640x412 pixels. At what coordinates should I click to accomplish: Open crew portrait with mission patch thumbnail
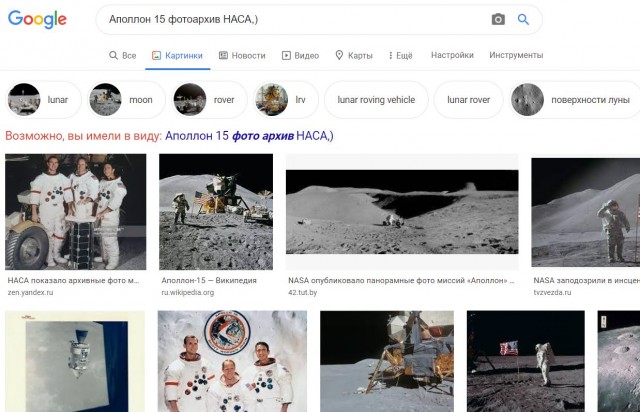point(232,361)
